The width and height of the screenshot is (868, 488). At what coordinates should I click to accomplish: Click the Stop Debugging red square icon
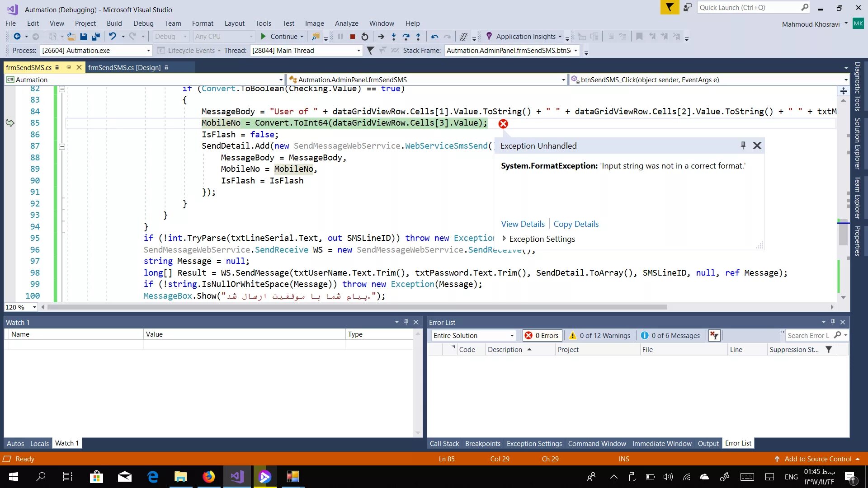pos(353,37)
